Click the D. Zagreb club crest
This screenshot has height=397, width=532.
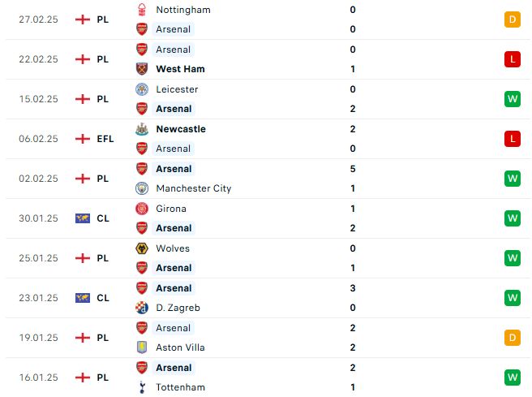tap(142, 308)
